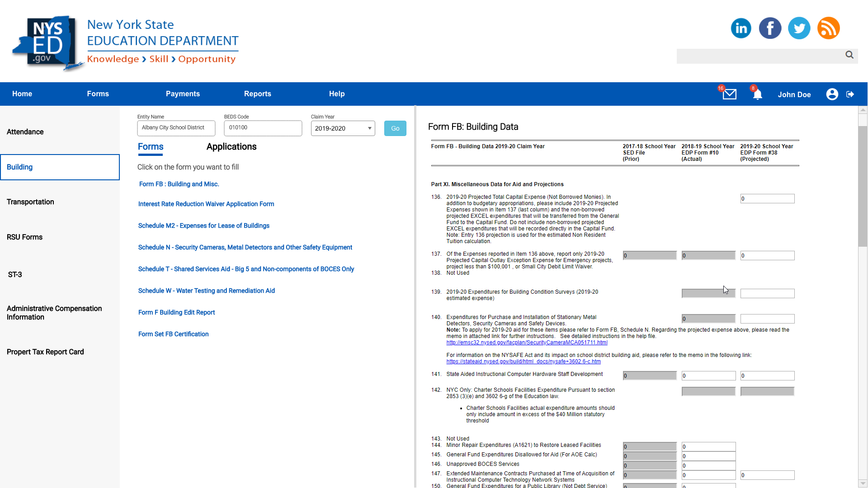Expand the Claim Year dropdown

343,128
